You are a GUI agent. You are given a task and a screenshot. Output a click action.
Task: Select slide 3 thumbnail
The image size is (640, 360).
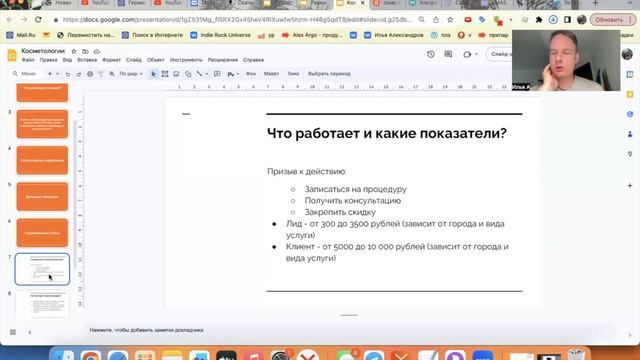click(42, 124)
